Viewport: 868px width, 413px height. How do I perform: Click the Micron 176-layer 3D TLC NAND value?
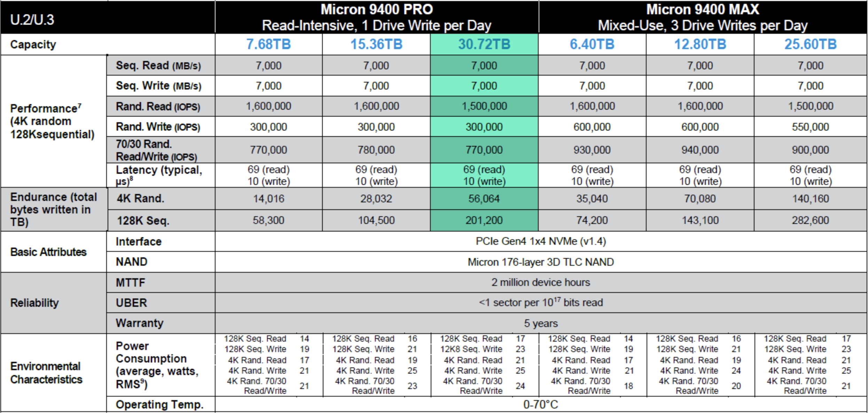[541, 262]
